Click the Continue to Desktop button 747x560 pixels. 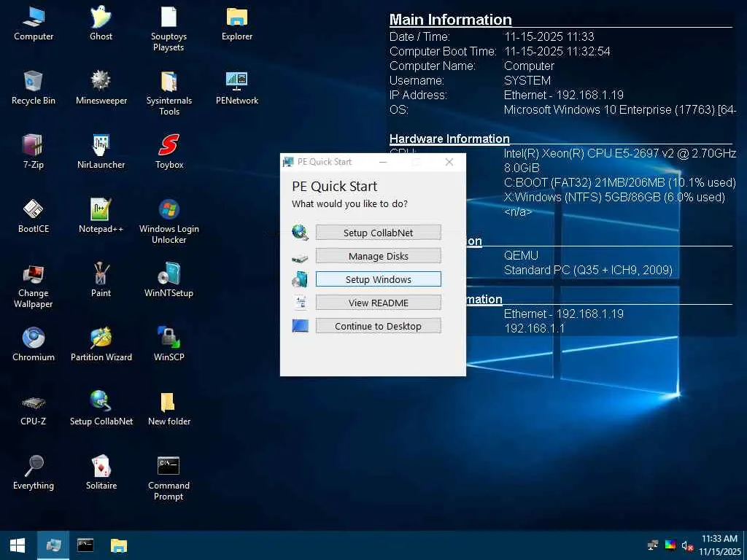pos(379,326)
